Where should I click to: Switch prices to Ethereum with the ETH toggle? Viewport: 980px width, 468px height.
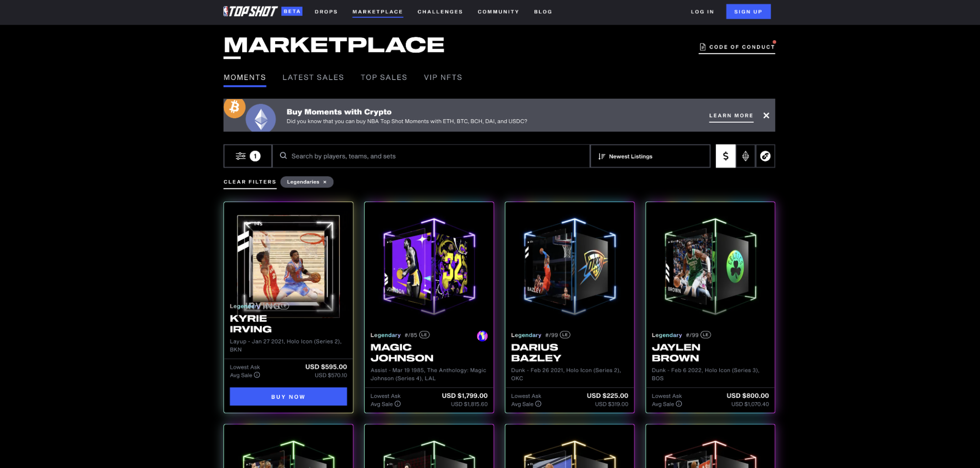pyautogui.click(x=745, y=156)
